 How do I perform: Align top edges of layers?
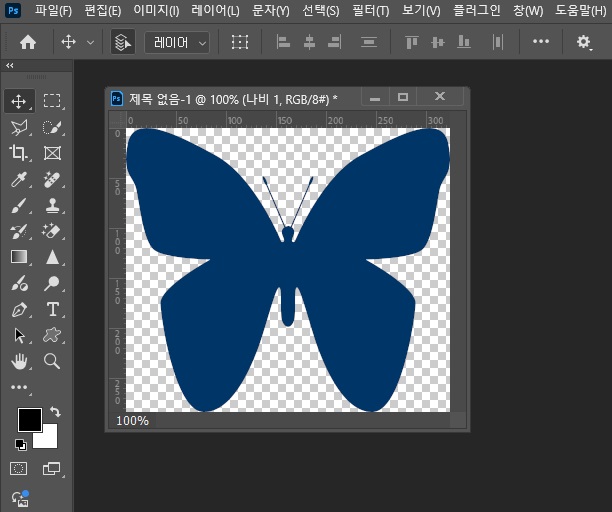click(412, 42)
